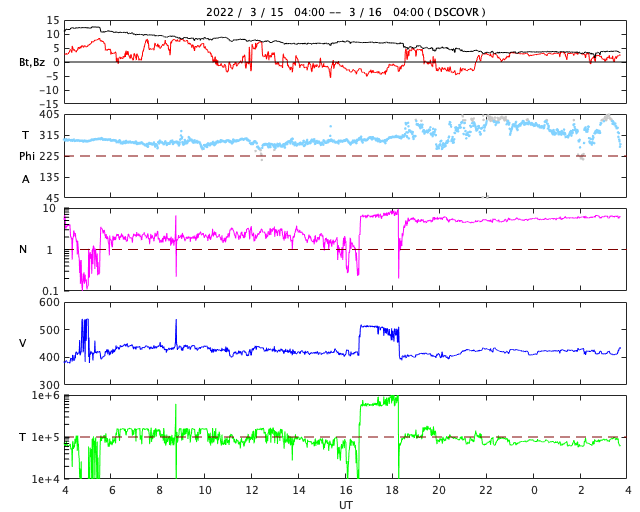640x512 pixels.
Task: Click the first 4 on the UT axis
Action: click(x=65, y=490)
